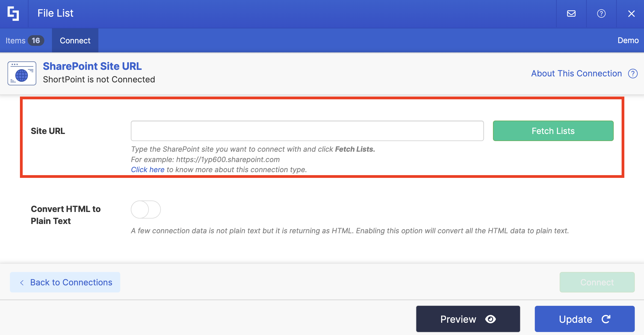Close the File List dialog

pos(631,14)
